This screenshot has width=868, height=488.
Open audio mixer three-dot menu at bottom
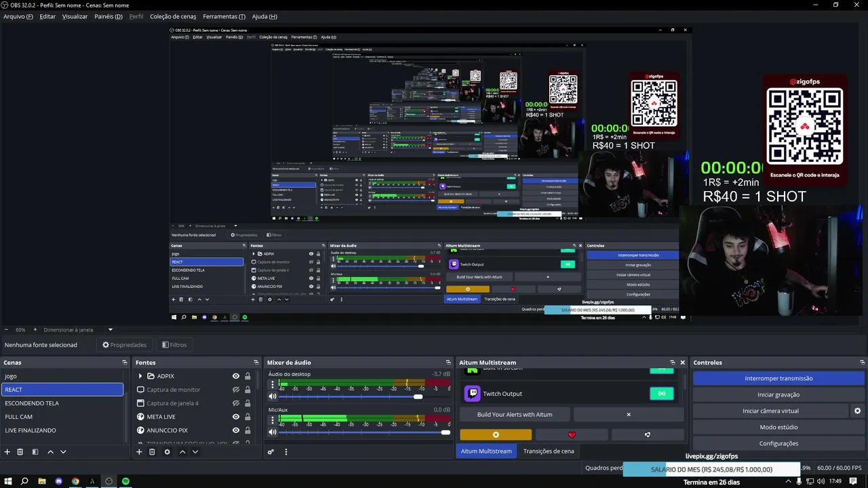286,452
